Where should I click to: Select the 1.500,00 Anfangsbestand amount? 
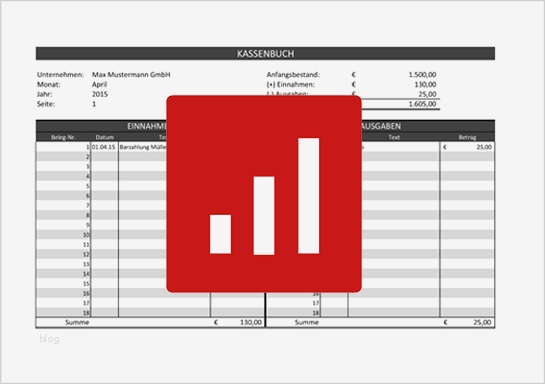[x=422, y=75]
